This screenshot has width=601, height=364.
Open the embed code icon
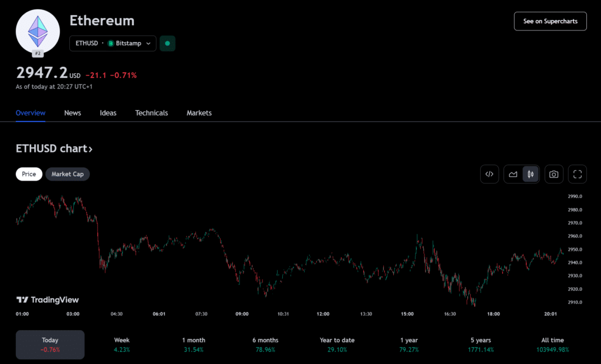[x=489, y=174]
